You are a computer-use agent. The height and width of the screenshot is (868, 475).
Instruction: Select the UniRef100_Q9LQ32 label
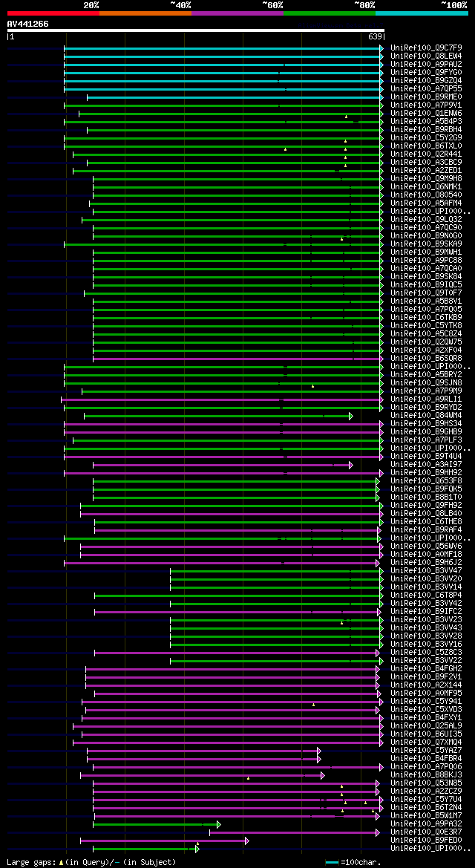tap(426, 220)
